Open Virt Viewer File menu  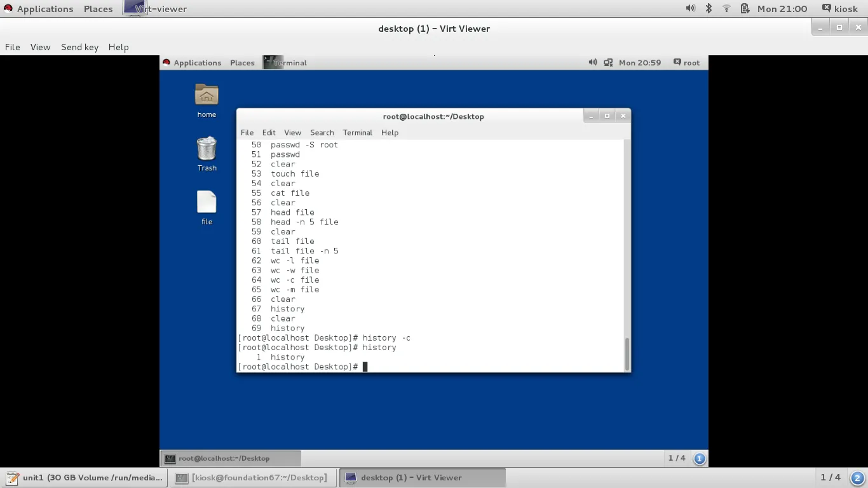tap(12, 47)
